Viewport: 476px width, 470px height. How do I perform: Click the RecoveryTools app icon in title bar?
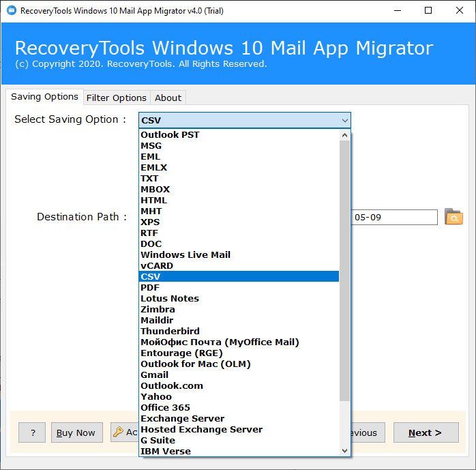tap(12, 11)
